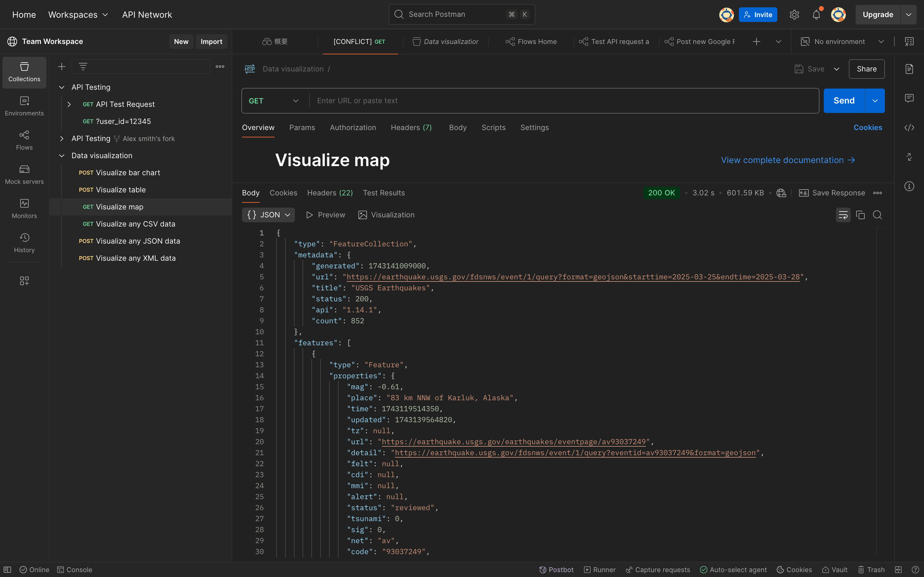Toggle sidebar visibility in the status bar
The width and height of the screenshot is (924, 577).
pyautogui.click(x=7, y=569)
